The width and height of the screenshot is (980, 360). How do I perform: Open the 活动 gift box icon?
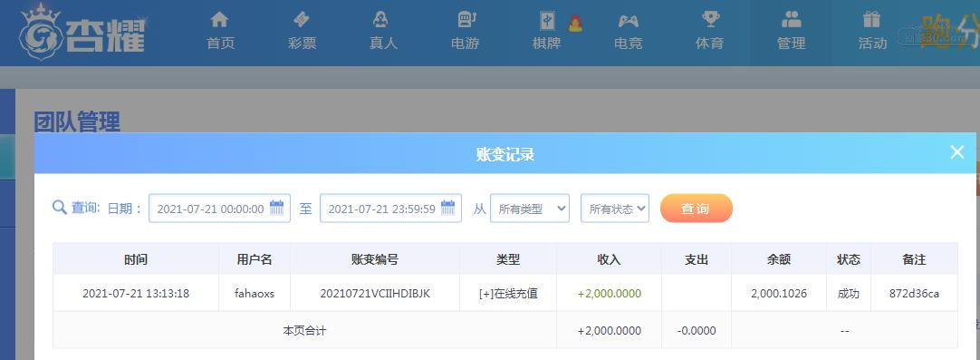871,19
